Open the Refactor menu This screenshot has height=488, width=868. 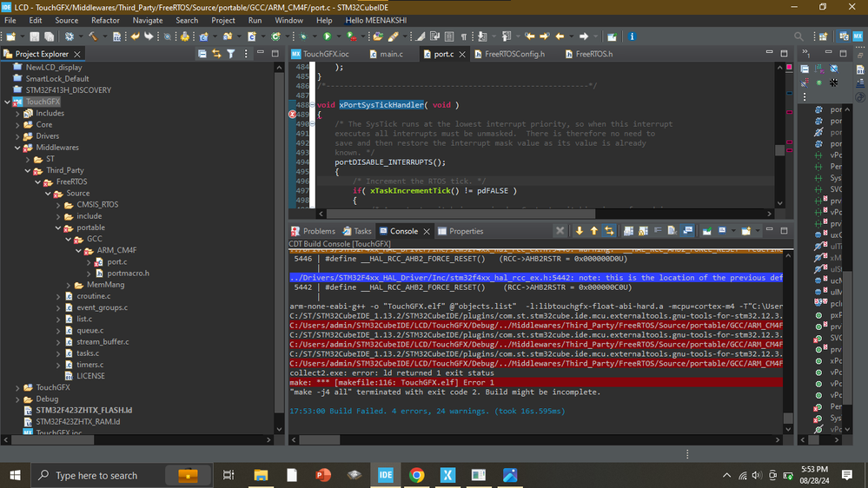pos(105,20)
